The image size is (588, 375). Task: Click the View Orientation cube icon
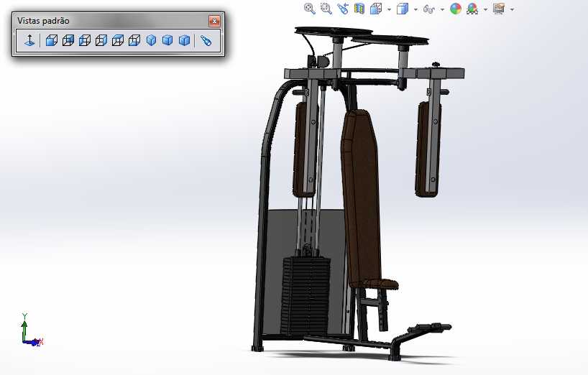point(376,9)
